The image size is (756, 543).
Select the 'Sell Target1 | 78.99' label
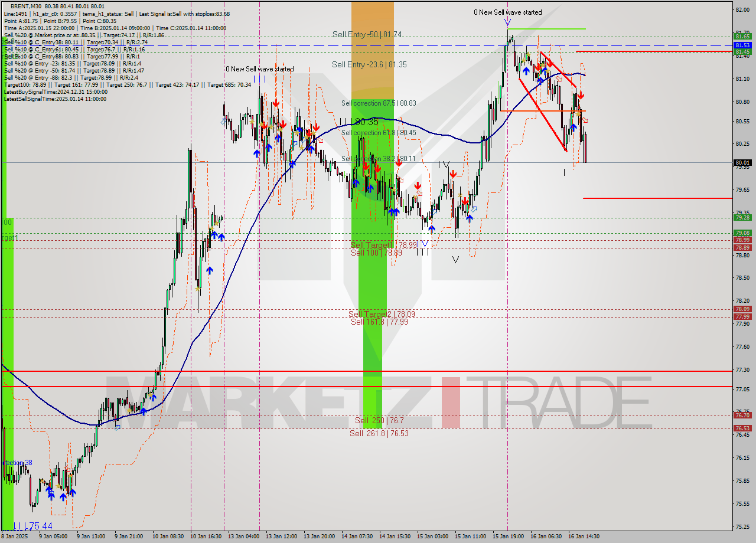click(x=384, y=245)
